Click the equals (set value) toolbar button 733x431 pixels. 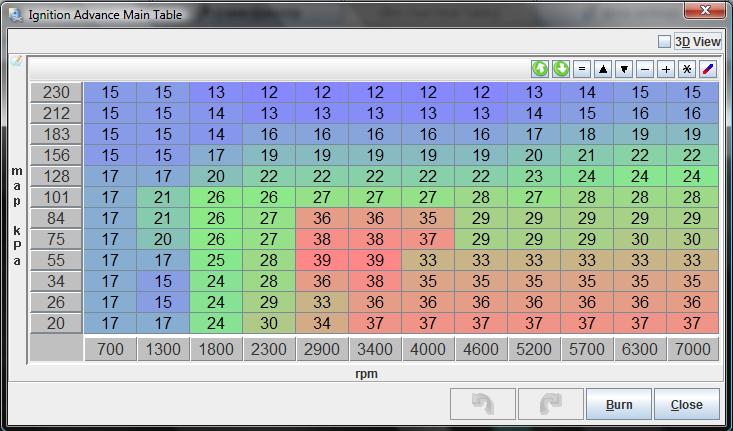coord(582,69)
